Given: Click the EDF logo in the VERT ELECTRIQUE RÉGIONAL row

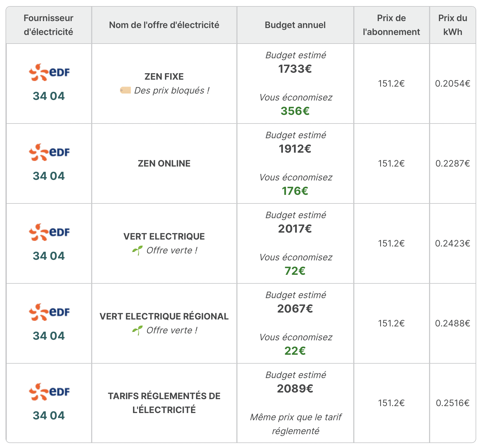Looking at the screenshot, I should click(49, 312).
